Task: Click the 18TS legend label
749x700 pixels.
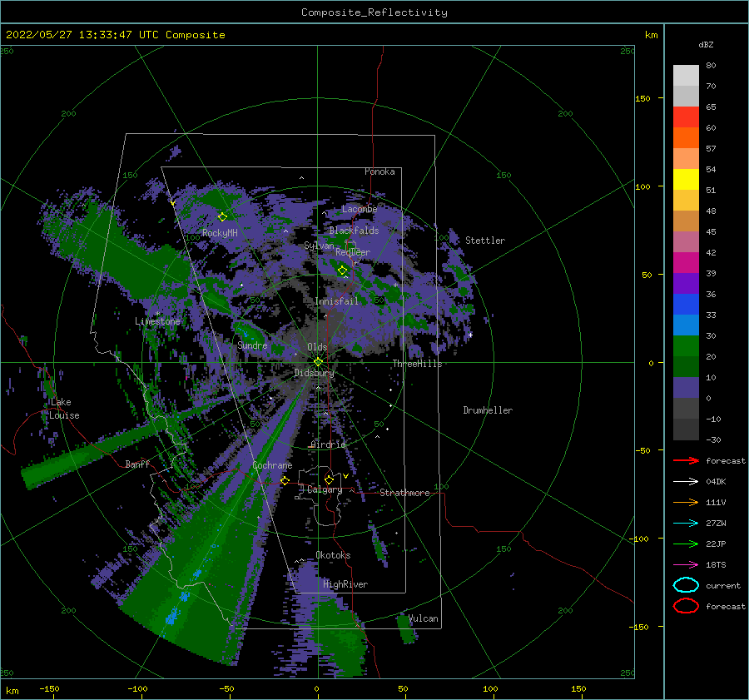Action: click(716, 565)
